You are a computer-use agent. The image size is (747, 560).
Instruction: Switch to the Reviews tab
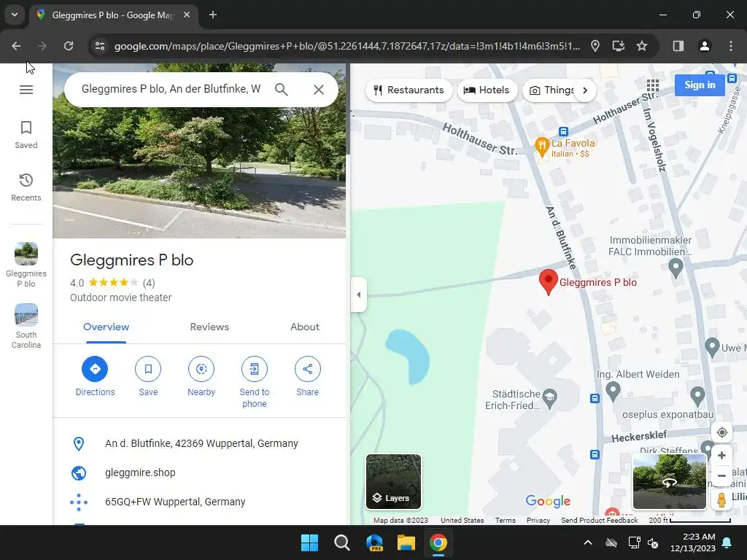coord(209,327)
